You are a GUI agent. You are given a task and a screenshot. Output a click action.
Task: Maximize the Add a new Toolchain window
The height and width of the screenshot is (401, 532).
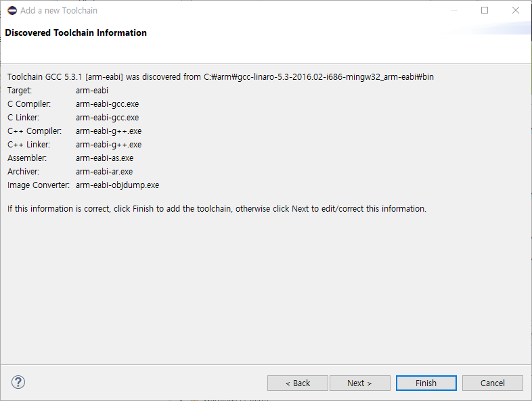click(x=485, y=10)
